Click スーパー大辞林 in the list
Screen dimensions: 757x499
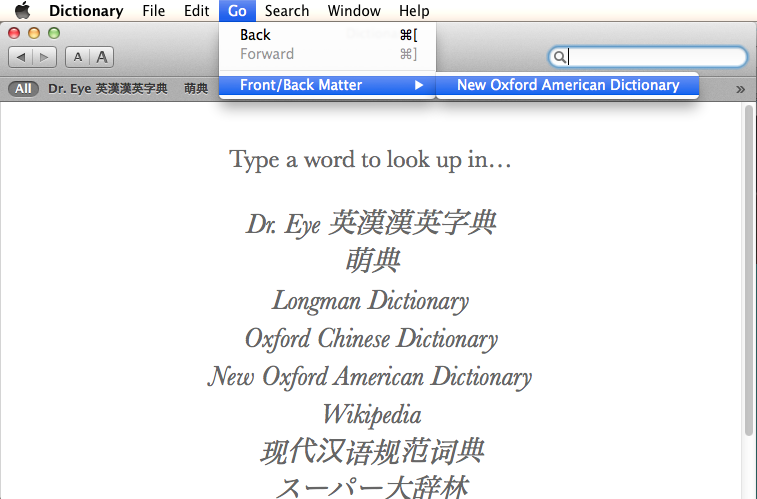(372, 487)
